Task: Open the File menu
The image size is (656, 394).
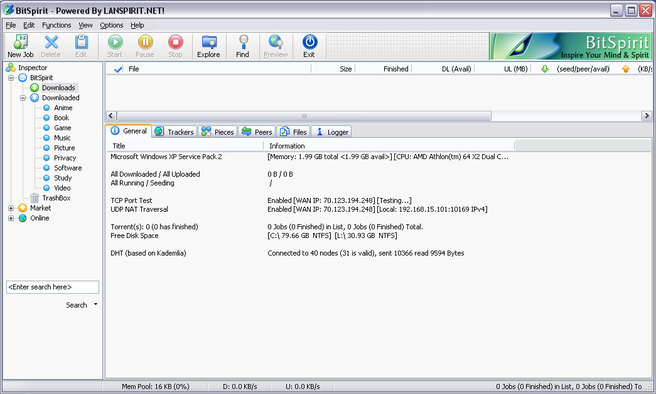Action: [10, 25]
